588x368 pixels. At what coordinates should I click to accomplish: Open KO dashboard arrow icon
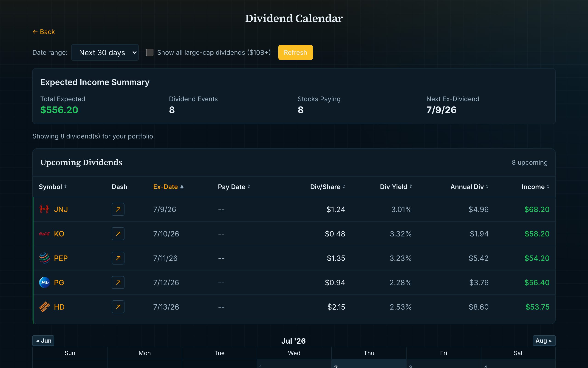point(118,234)
